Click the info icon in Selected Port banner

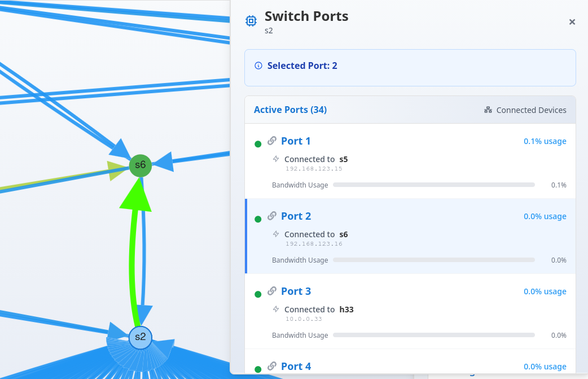point(258,66)
